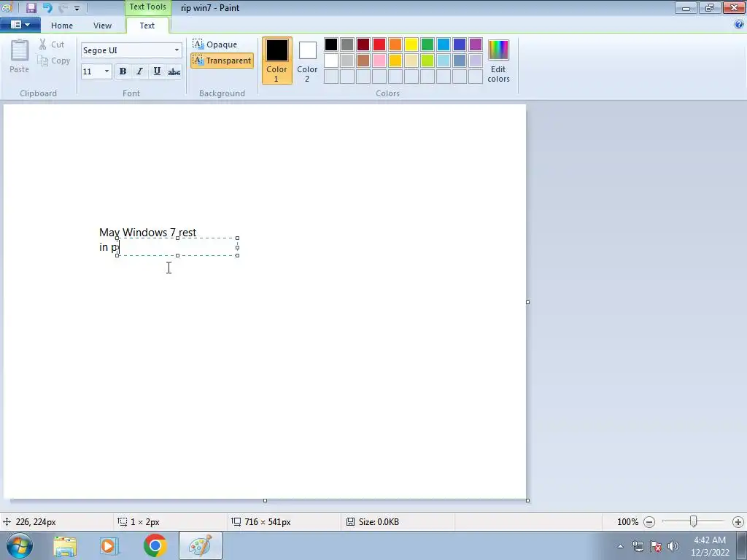Pick the brown color swatch
This screenshot has width=747, height=560.
click(x=363, y=61)
